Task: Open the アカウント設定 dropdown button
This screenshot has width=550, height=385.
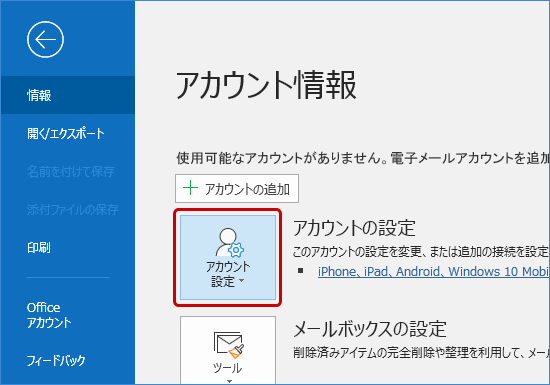Action: pos(228,258)
